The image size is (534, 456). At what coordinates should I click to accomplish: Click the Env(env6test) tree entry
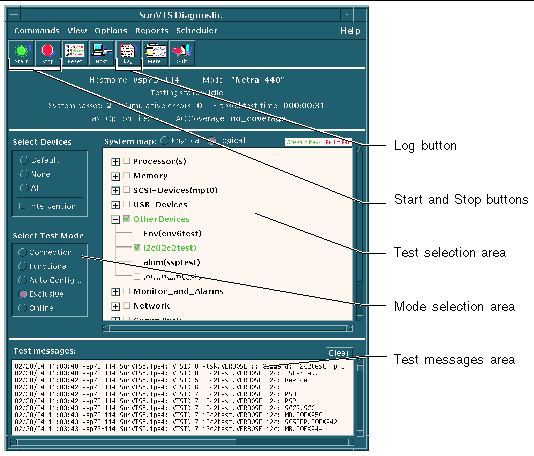pos(172,234)
